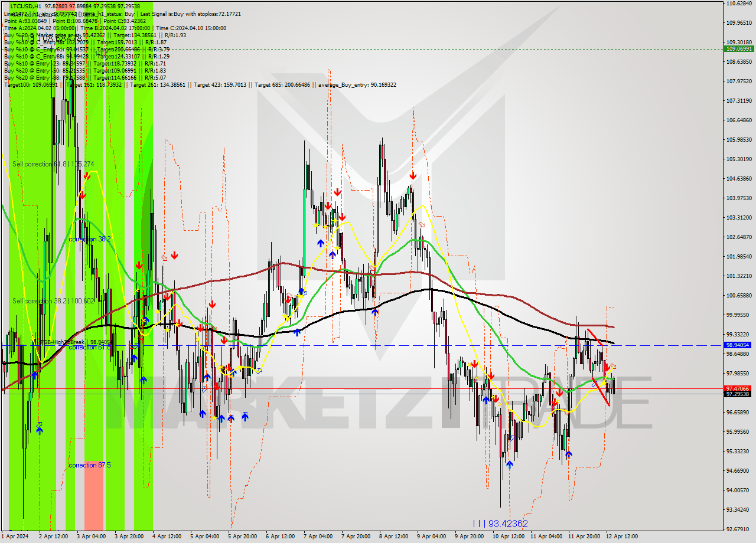Click the '3 Apr 04:00' time axis label
The width and height of the screenshot is (756, 543).
click(91, 536)
